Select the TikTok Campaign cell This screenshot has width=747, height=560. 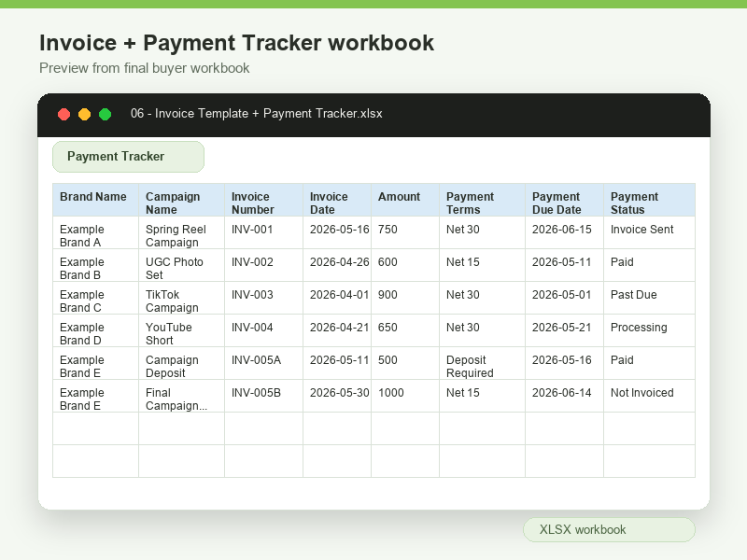[x=181, y=298]
